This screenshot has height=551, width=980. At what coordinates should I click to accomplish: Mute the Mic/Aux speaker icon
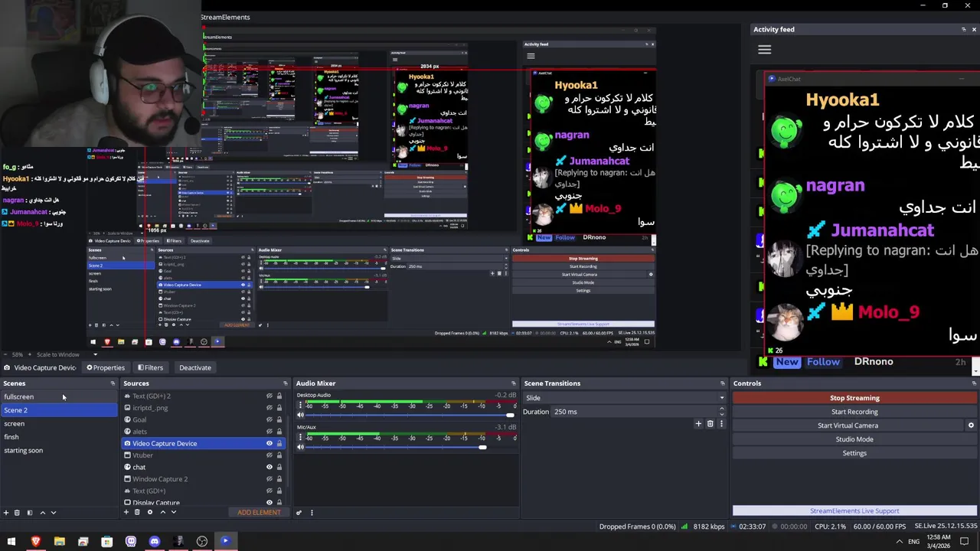point(300,447)
